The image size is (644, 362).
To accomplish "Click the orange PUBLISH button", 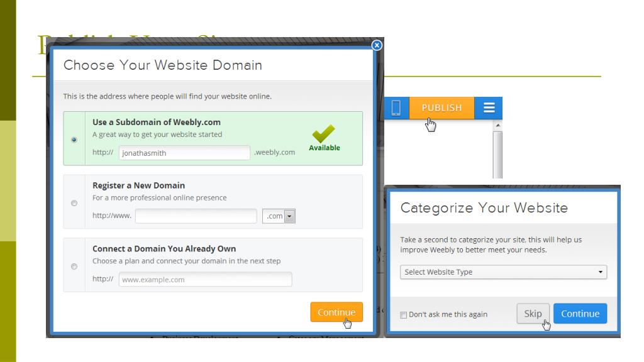I will 441,108.
